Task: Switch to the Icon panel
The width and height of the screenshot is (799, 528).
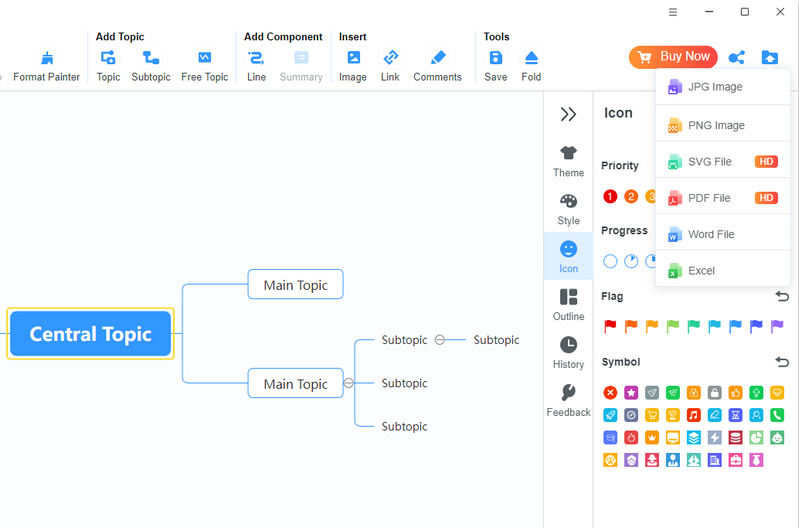Action: [x=568, y=257]
